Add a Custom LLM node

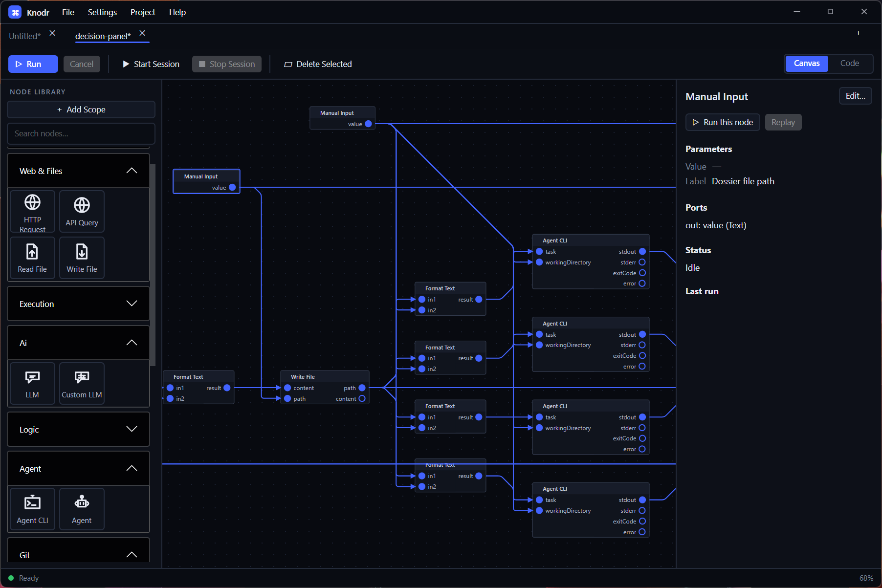82,383
